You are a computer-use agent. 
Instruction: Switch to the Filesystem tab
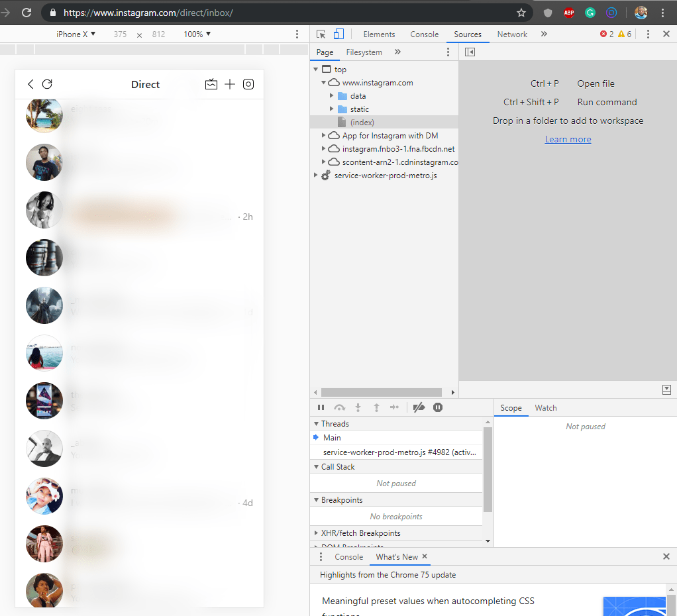pos(364,52)
